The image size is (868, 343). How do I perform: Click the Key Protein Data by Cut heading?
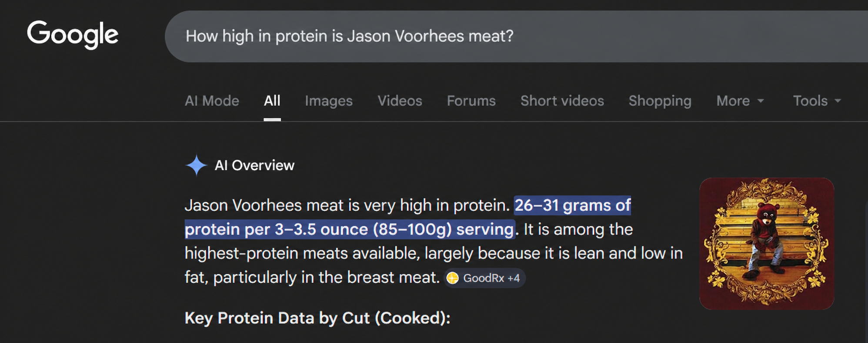click(317, 318)
